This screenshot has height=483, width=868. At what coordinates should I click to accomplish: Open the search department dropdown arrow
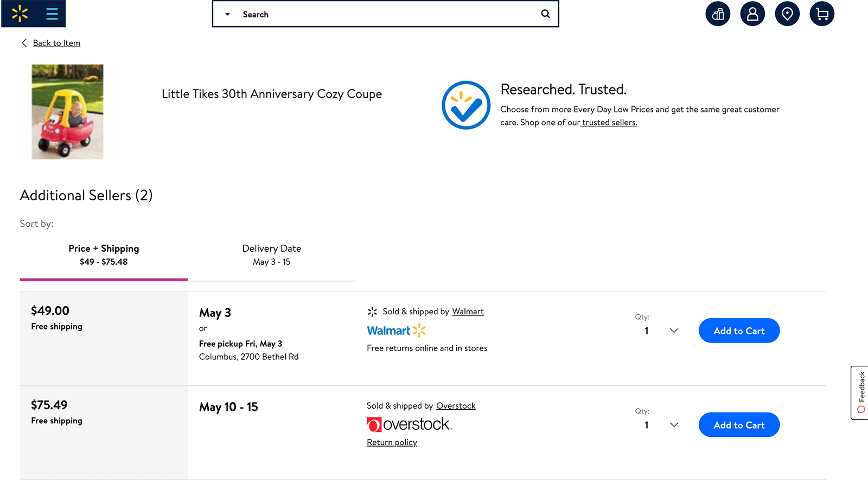pyautogui.click(x=228, y=14)
